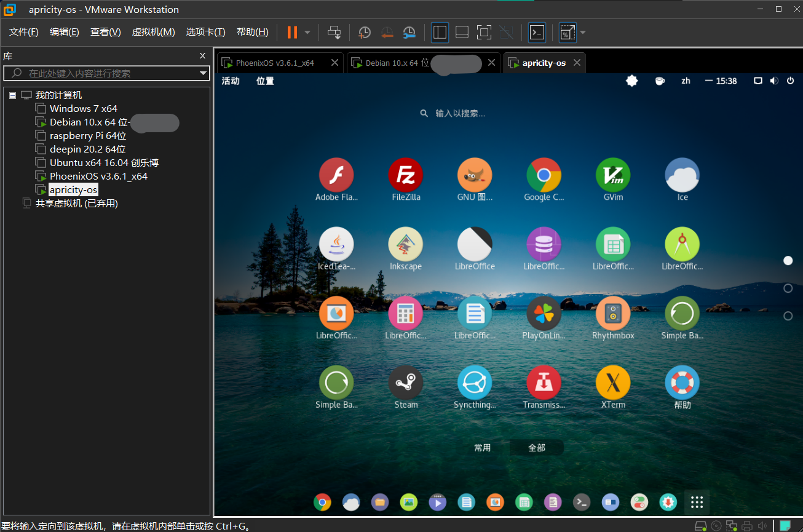Collapse the 我的计算机 tree node

coord(12,95)
